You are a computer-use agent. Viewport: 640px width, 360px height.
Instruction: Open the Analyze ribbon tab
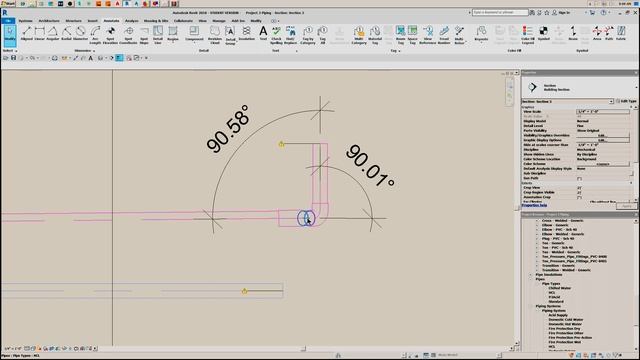(131, 21)
